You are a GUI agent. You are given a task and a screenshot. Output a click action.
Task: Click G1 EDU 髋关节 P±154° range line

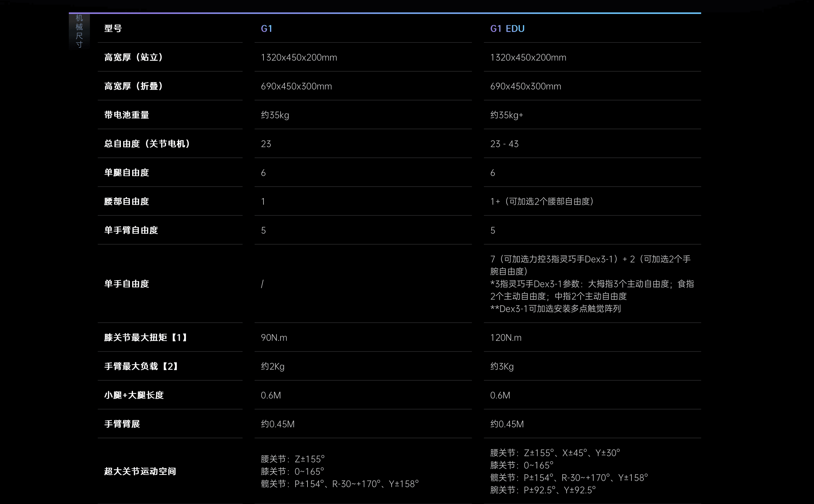coord(569,478)
